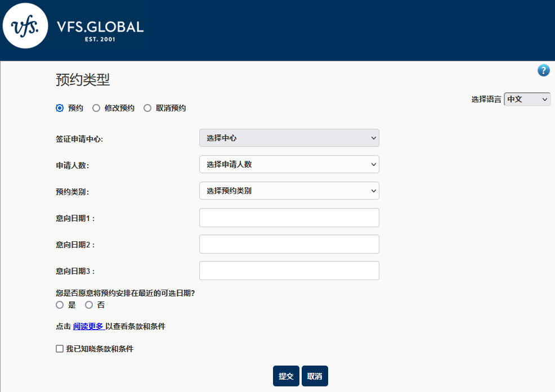Submit the form with 提交 button
This screenshot has height=392, width=555.
point(286,376)
